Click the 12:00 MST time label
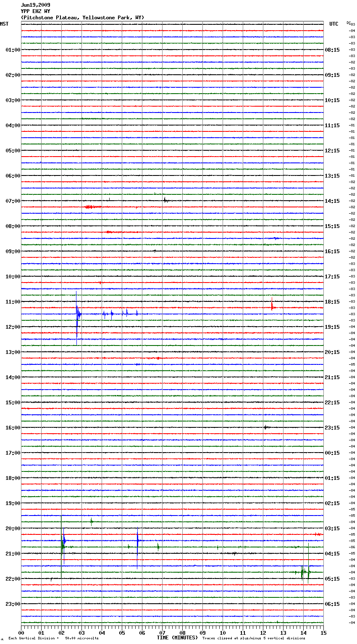 [x=13, y=327]
